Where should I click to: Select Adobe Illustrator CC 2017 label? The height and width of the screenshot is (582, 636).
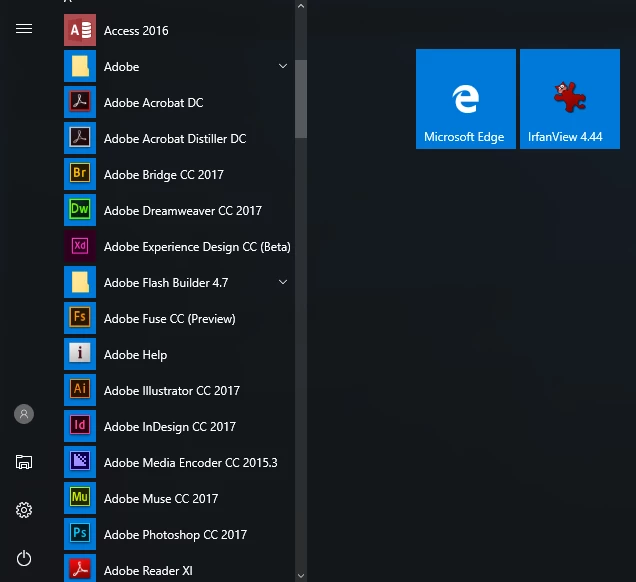(172, 391)
